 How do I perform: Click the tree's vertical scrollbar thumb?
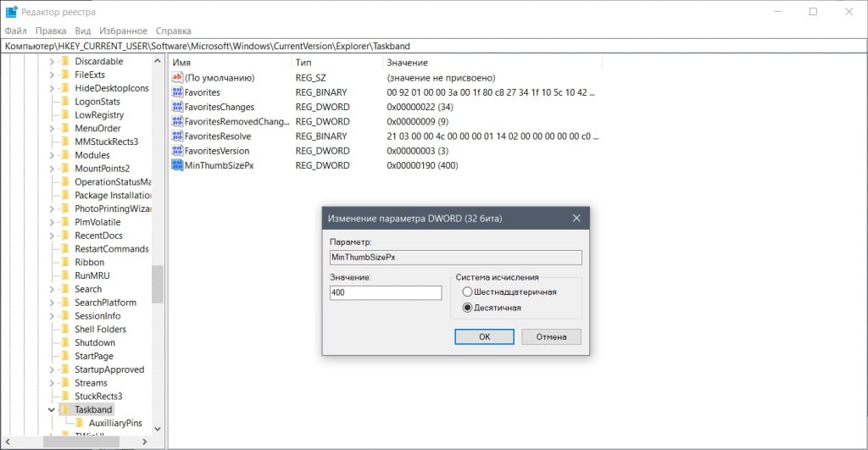pos(157,284)
